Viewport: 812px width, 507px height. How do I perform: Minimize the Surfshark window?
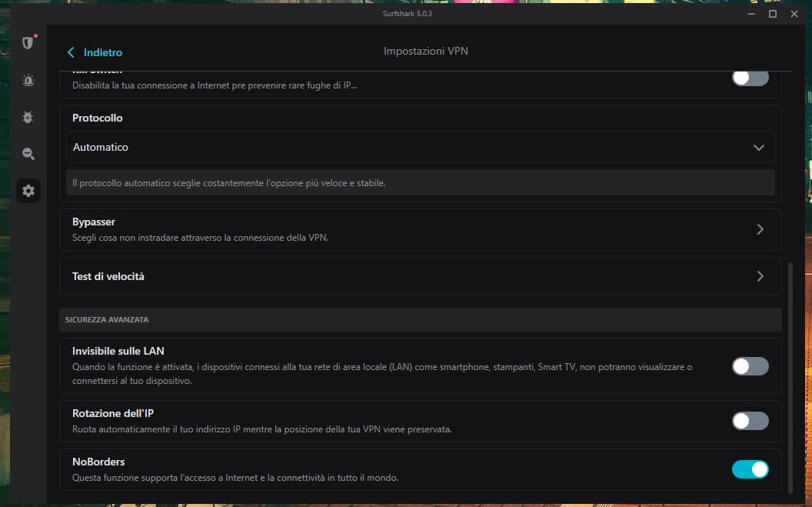[x=751, y=14]
